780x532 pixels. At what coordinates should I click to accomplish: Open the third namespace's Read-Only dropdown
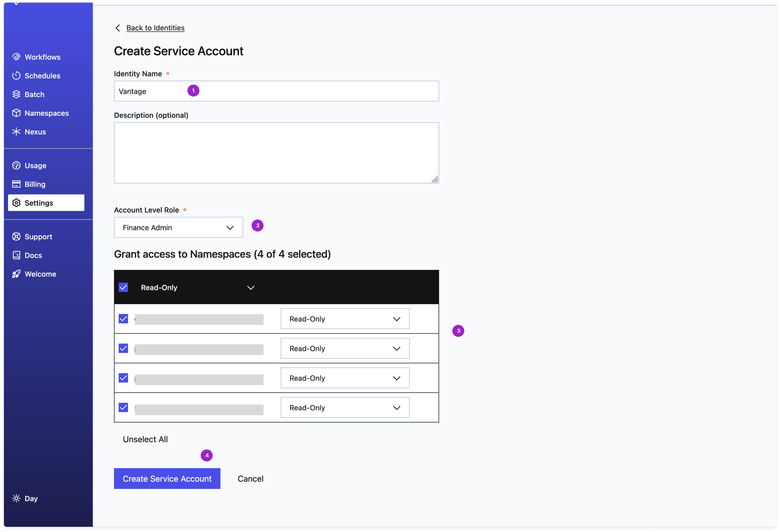pos(345,378)
